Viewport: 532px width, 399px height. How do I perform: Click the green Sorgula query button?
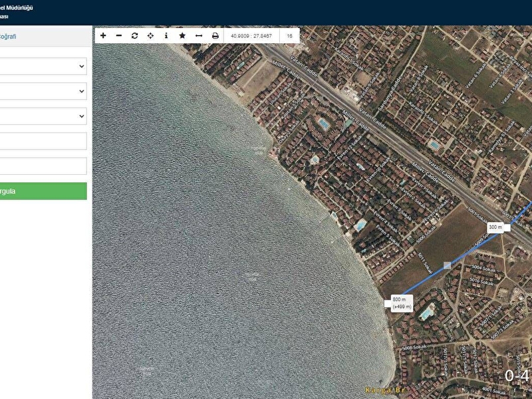click(x=43, y=191)
